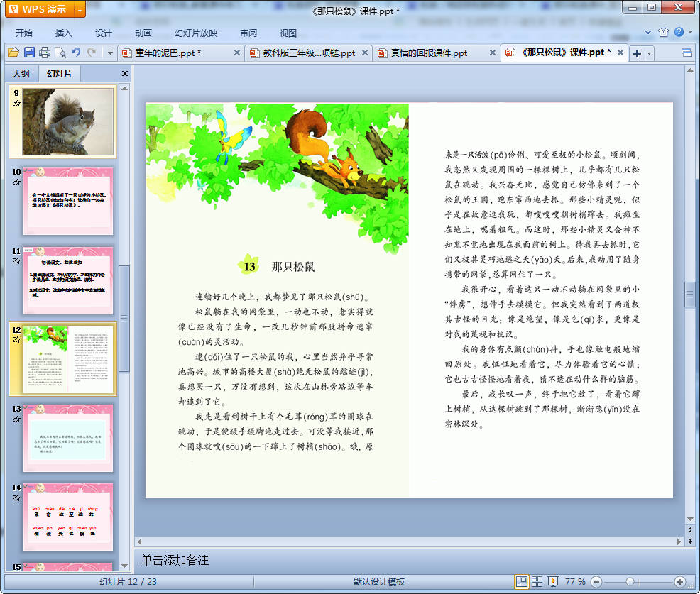Click the animation star icon under slide 9
This screenshot has width=700, height=594.
pos(16,104)
